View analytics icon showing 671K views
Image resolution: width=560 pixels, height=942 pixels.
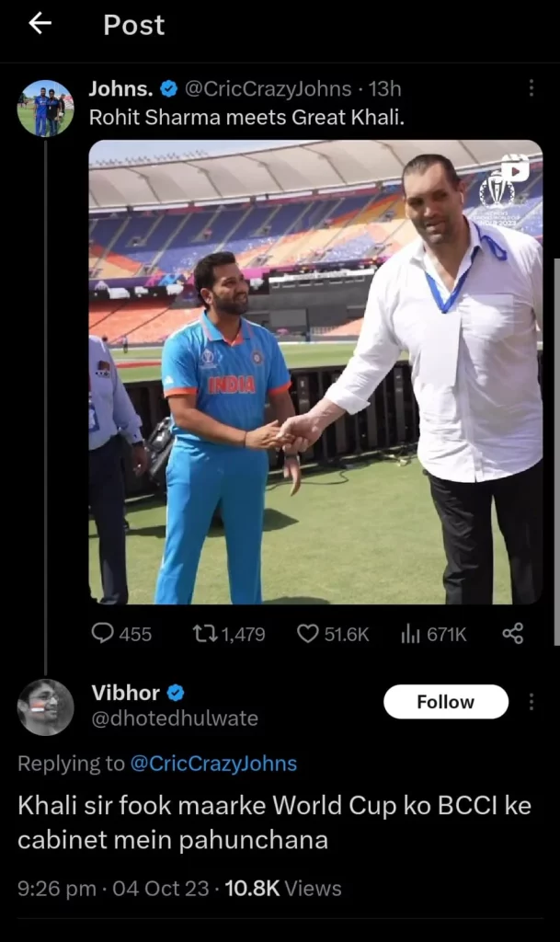(x=410, y=634)
